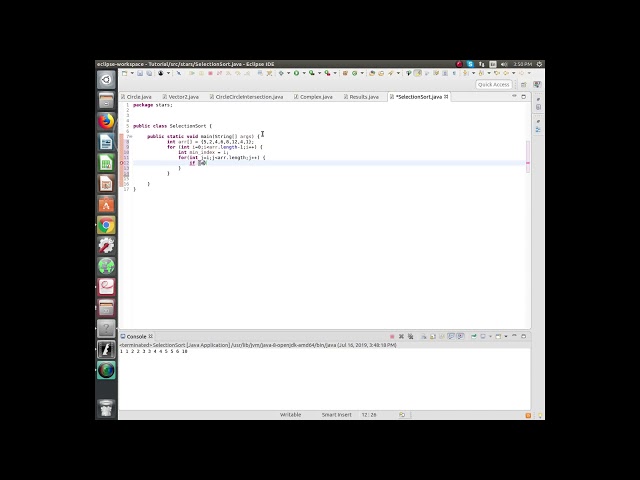Open the Run dropdown arrow
Screen dimensions: 640x480
(304, 73)
